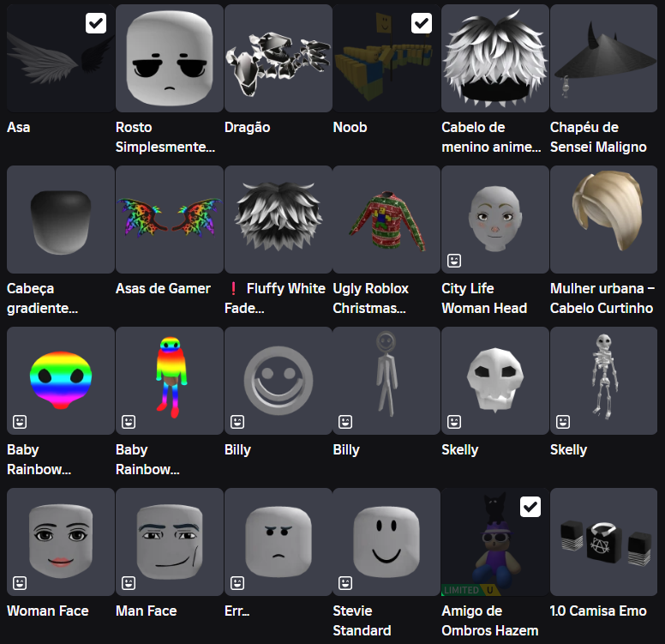Click the animated face icon on City Life Woman Head

pos(454,261)
